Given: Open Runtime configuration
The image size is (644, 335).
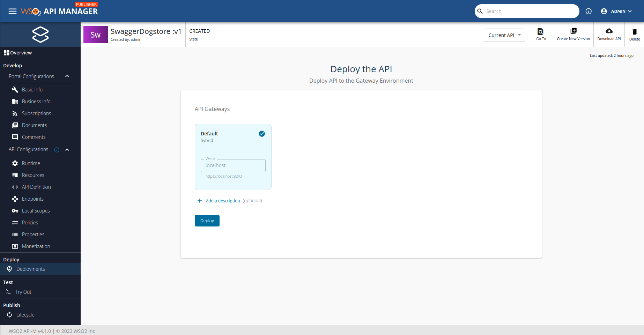Looking at the screenshot, I should pyautogui.click(x=31, y=163).
